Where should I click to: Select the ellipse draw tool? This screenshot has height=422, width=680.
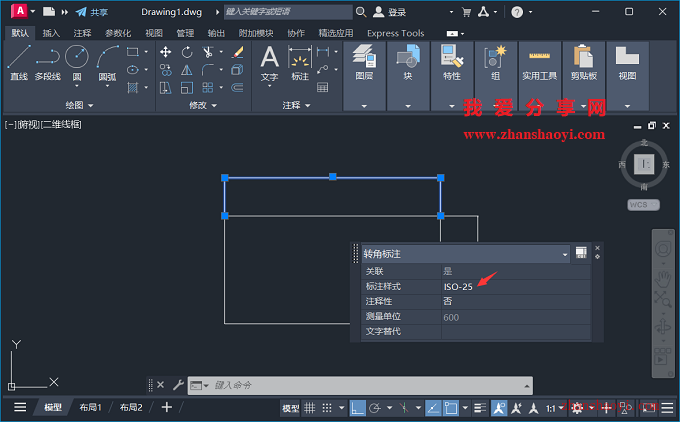pyautogui.click(x=133, y=70)
